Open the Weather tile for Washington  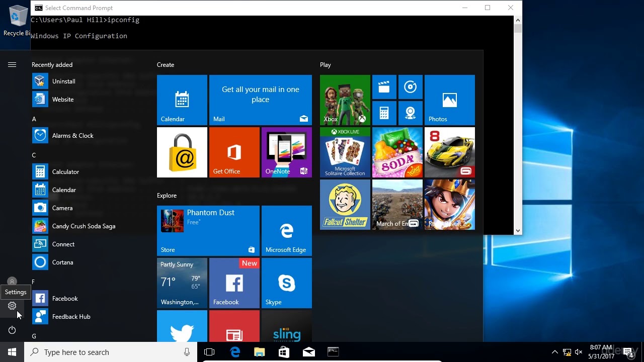tap(182, 283)
